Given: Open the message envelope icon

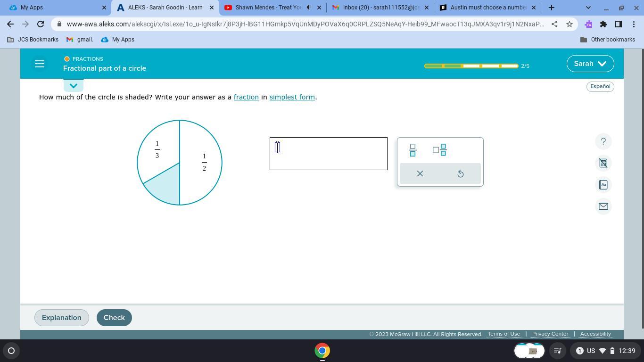Looking at the screenshot, I should pos(603,206).
